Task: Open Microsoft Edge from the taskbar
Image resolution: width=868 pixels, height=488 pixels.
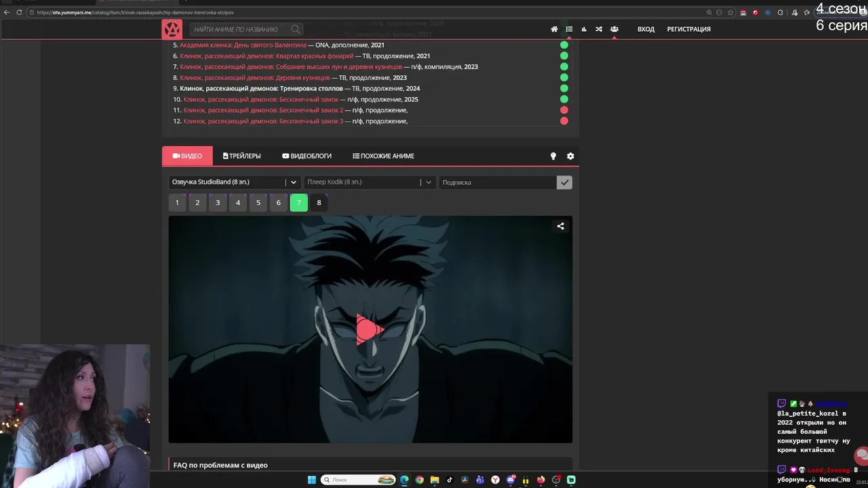Action: [405, 480]
